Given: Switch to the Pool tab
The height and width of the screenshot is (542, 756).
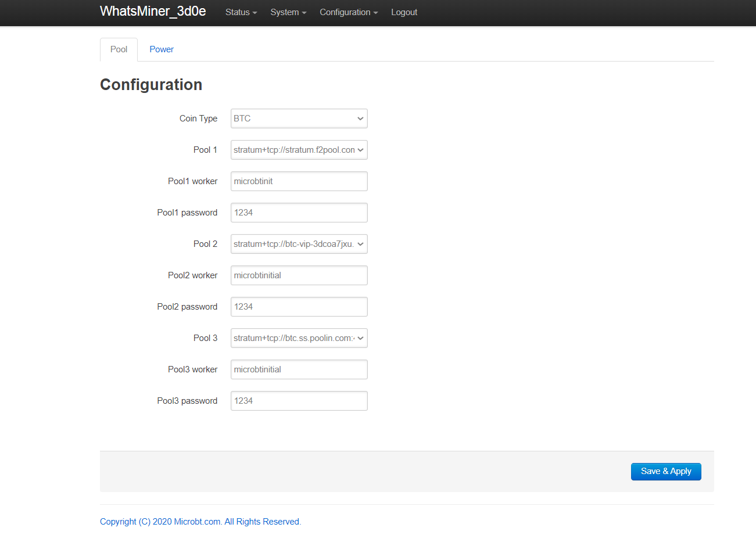Looking at the screenshot, I should pyautogui.click(x=119, y=49).
